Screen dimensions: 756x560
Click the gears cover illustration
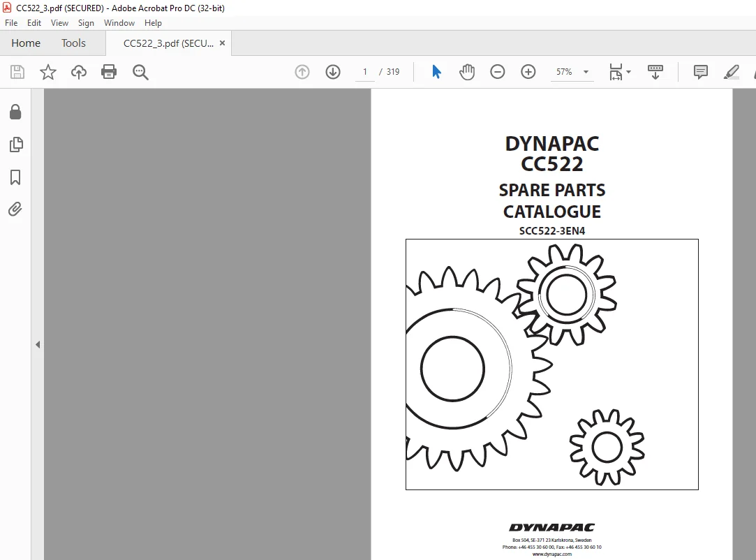[552, 364]
